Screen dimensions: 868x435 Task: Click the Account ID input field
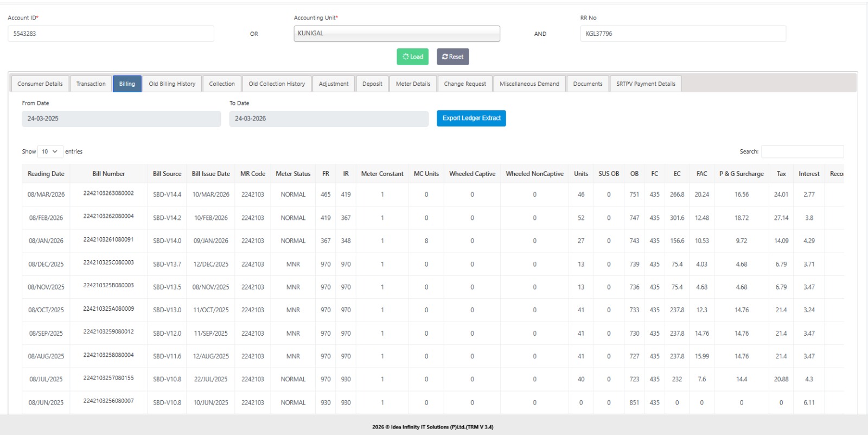(x=111, y=34)
